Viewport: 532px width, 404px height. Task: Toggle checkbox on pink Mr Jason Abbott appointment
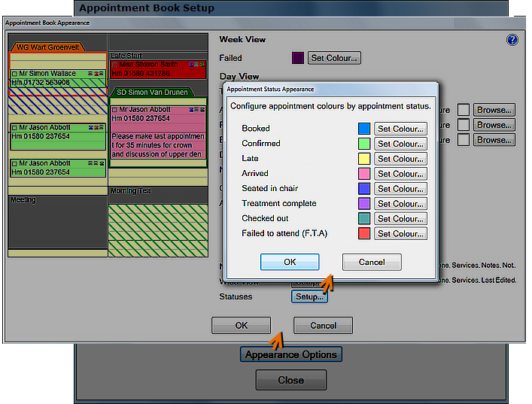point(114,110)
